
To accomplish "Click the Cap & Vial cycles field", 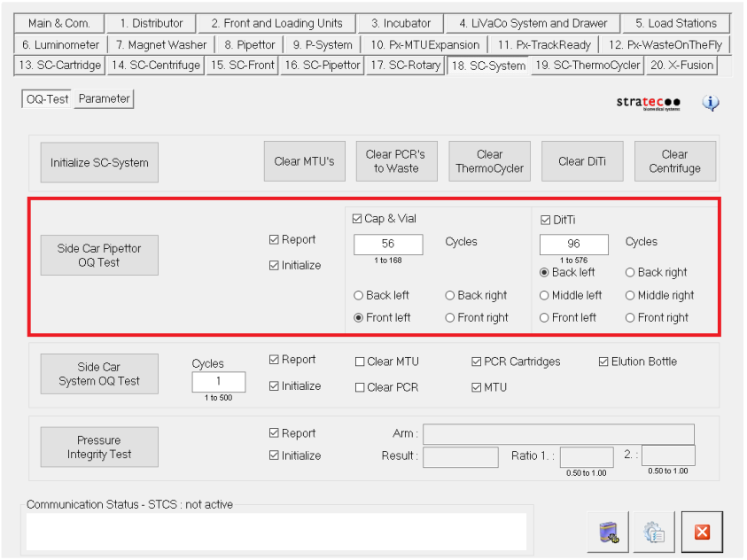I will tap(388, 245).
